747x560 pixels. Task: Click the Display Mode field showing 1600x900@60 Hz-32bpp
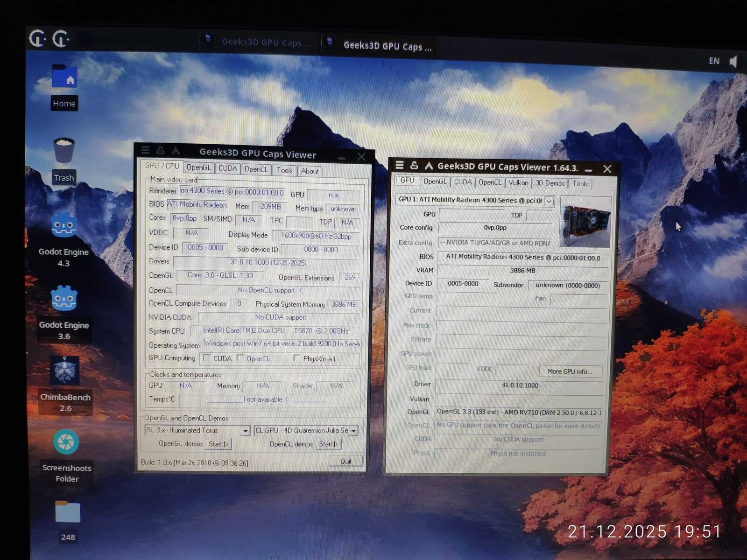316,236
